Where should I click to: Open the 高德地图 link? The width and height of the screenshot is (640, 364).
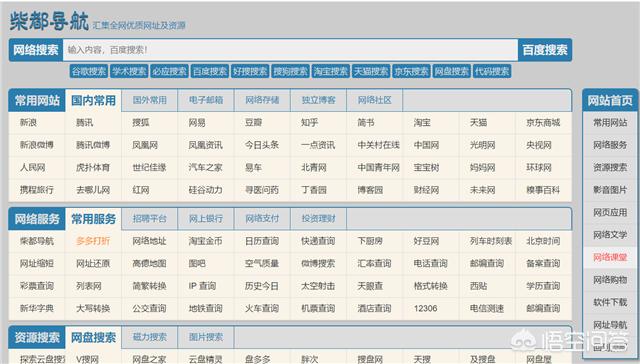tap(149, 263)
